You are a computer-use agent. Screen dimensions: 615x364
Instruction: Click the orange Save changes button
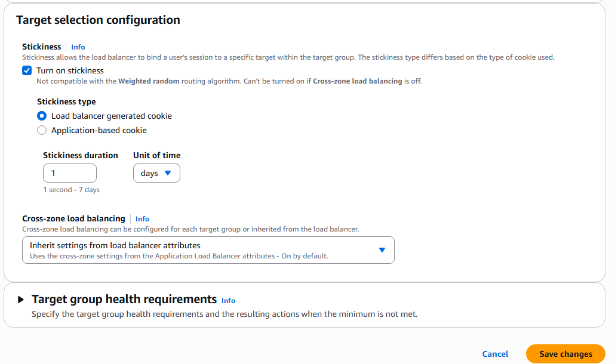click(565, 354)
